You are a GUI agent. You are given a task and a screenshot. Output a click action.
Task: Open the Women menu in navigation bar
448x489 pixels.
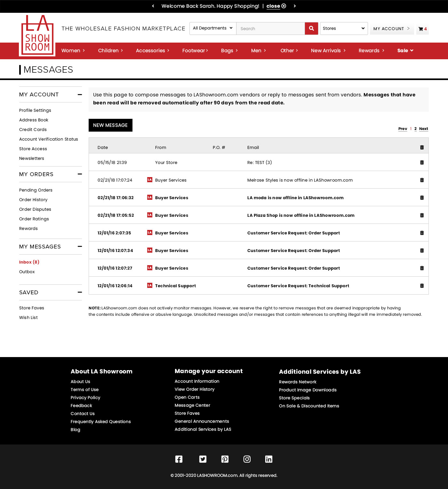(x=73, y=51)
